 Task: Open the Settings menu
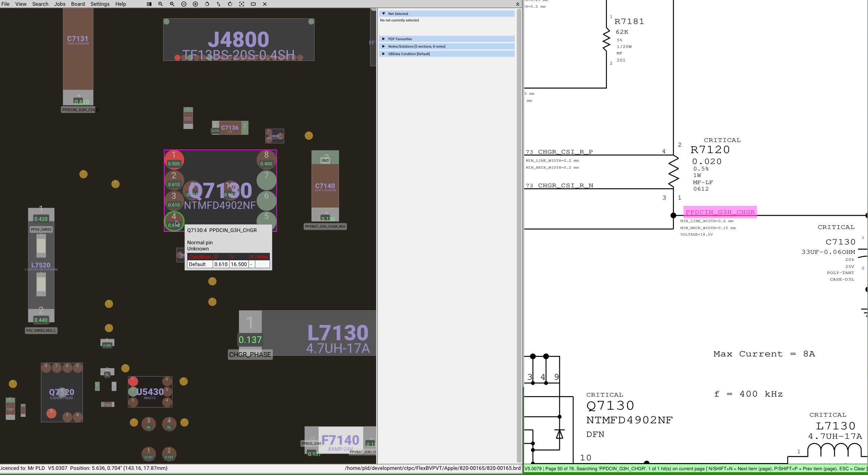[100, 4]
